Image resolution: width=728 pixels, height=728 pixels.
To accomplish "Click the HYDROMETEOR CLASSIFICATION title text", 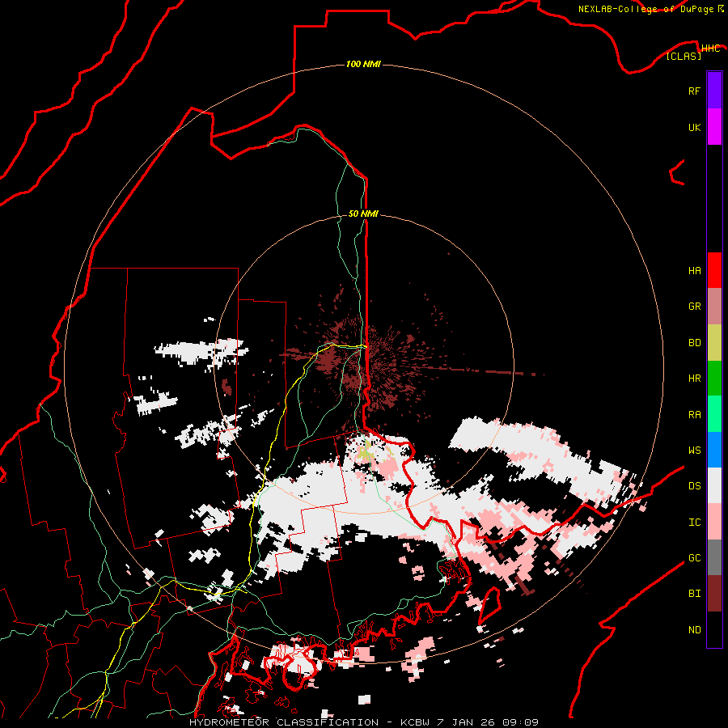I will click(x=284, y=722).
